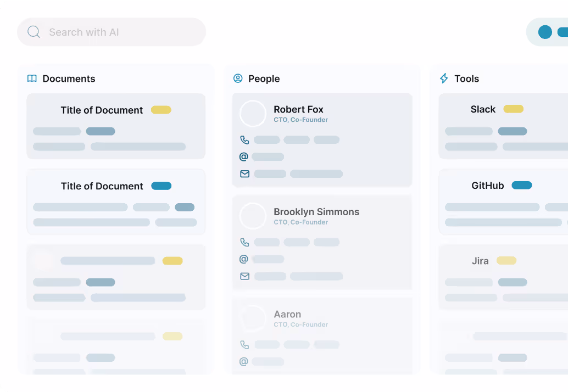
Task: Open the GitHub tool card
Action: click(x=503, y=201)
